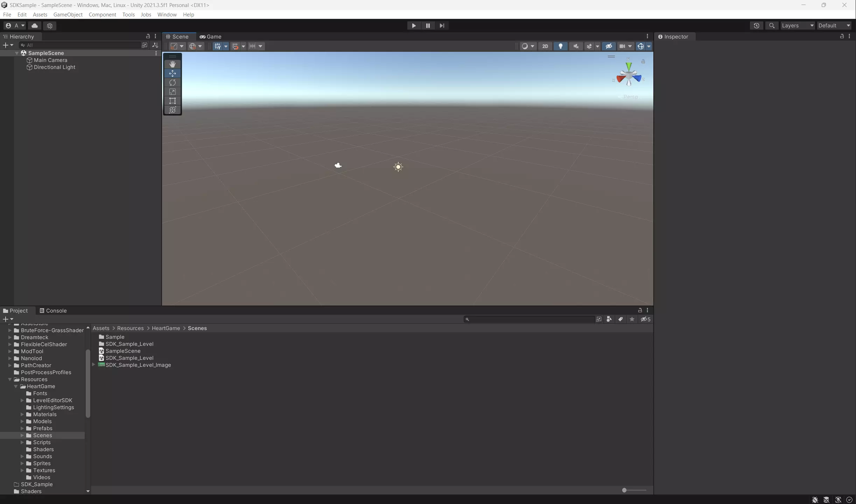
Task: Open the Layers dropdown
Action: (797, 26)
